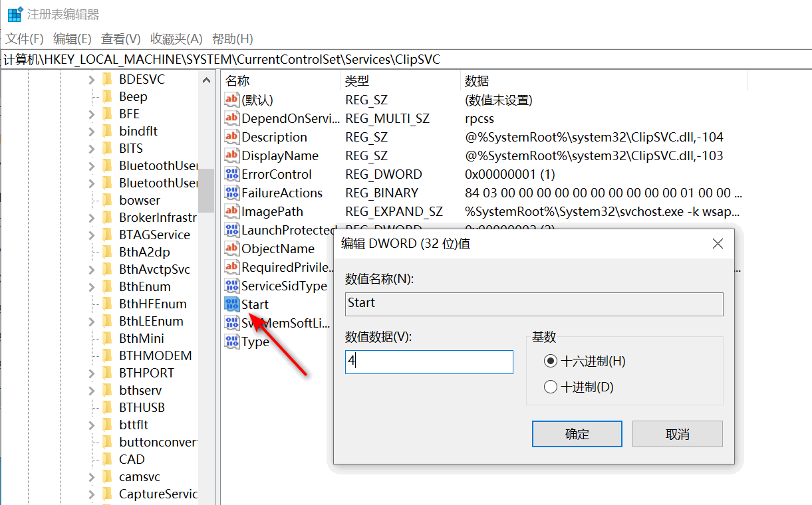This screenshot has width=812, height=505.
Task: Click the DependOnService value icon
Action: (231, 118)
